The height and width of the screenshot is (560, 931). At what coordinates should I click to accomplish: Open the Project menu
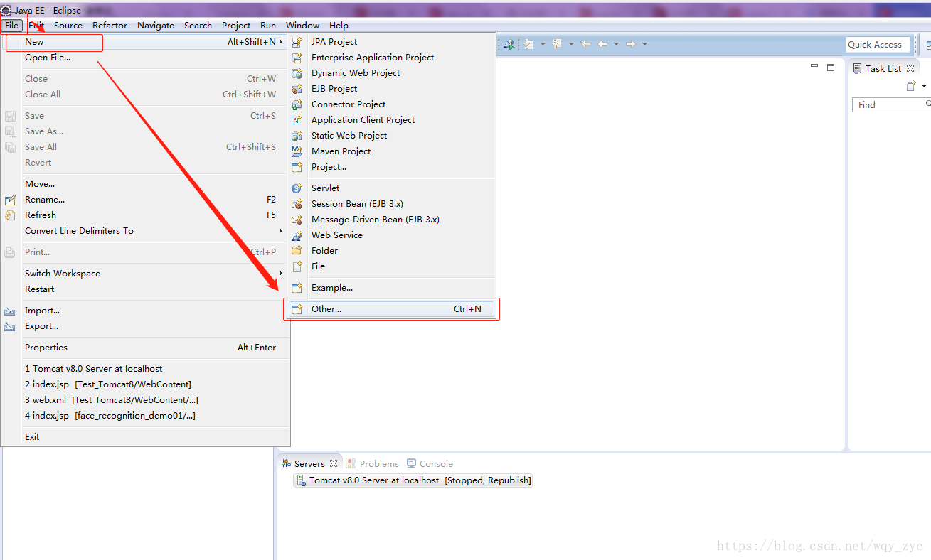(236, 26)
